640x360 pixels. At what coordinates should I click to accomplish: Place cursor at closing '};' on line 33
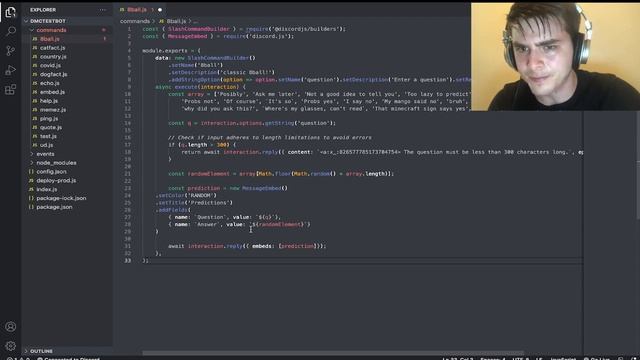click(x=146, y=261)
